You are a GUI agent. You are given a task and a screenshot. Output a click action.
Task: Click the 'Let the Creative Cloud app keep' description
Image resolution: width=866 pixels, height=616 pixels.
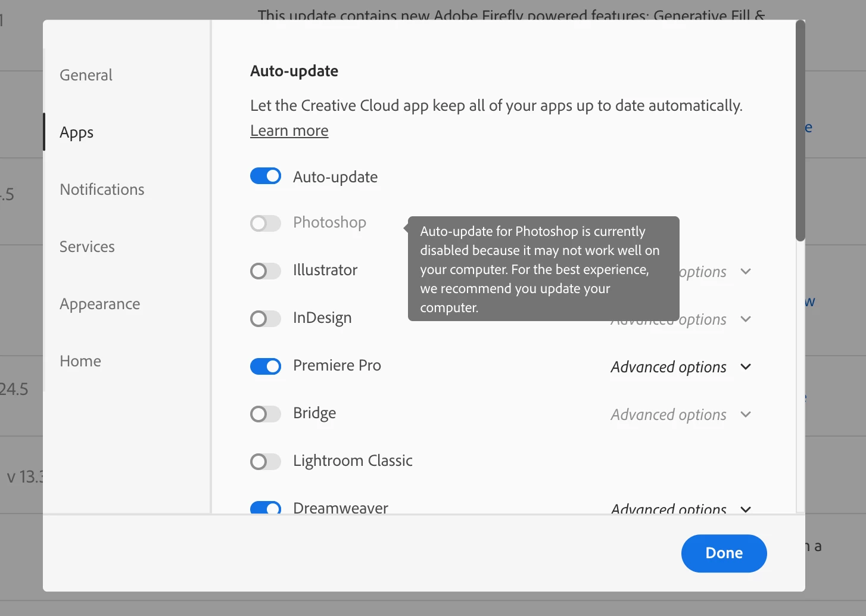pyautogui.click(x=496, y=105)
